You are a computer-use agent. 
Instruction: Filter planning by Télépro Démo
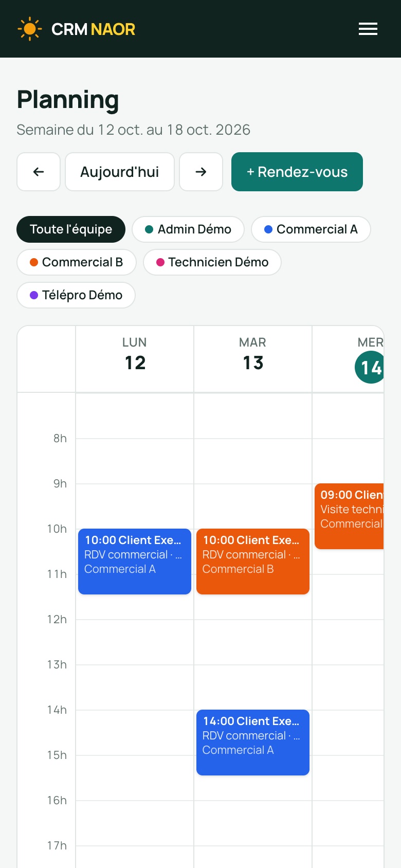click(76, 295)
